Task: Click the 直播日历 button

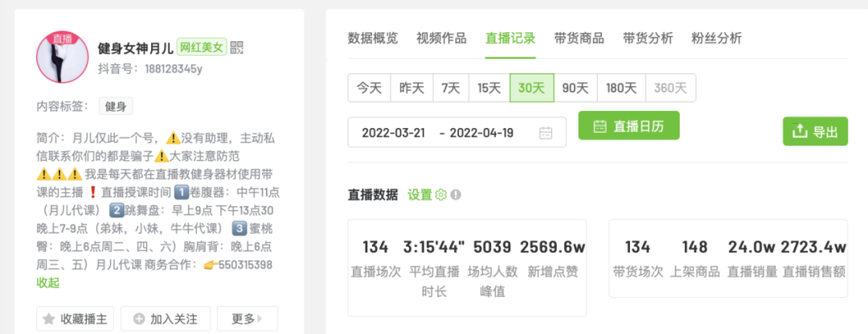Action: [628, 126]
